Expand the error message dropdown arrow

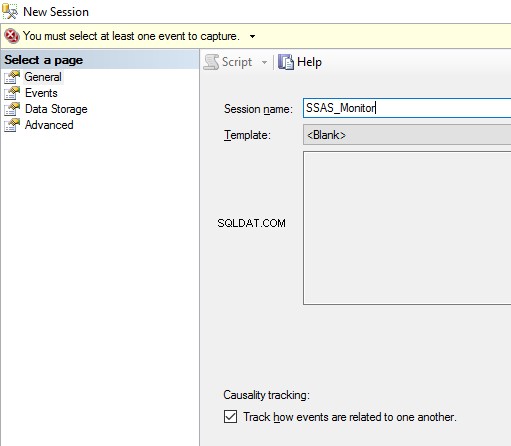(x=253, y=36)
